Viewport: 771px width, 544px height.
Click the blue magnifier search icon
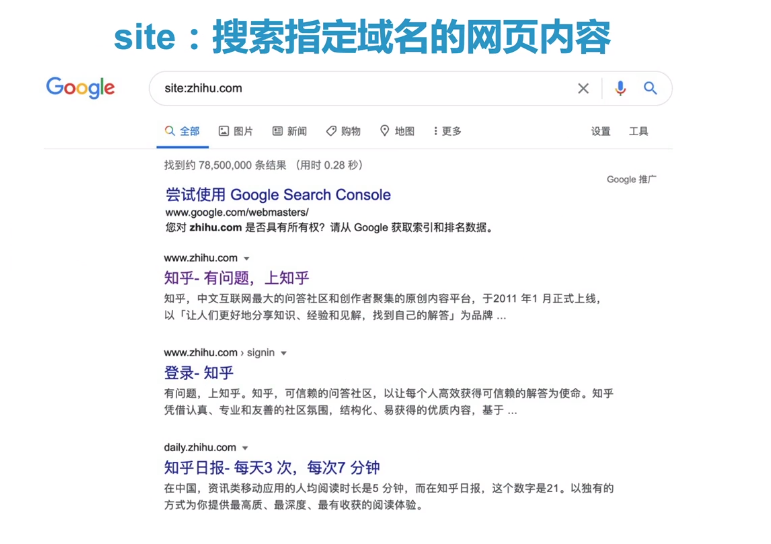tap(650, 89)
